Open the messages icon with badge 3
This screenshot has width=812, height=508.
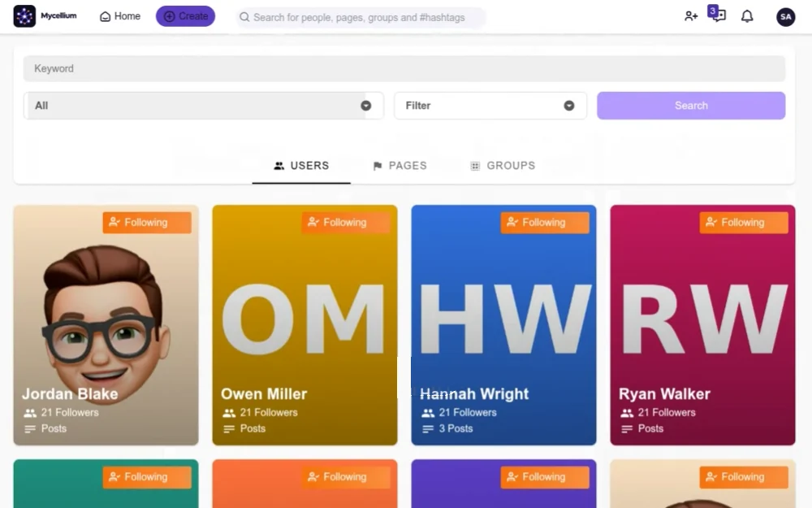pyautogui.click(x=718, y=14)
